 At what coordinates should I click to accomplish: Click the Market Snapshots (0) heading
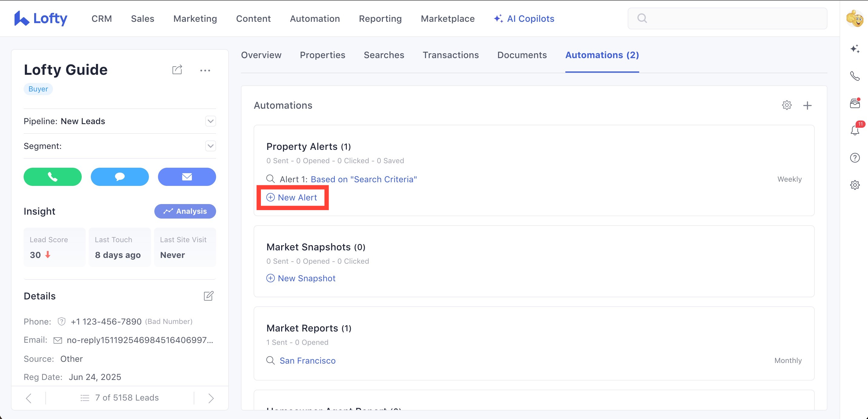coord(316,247)
